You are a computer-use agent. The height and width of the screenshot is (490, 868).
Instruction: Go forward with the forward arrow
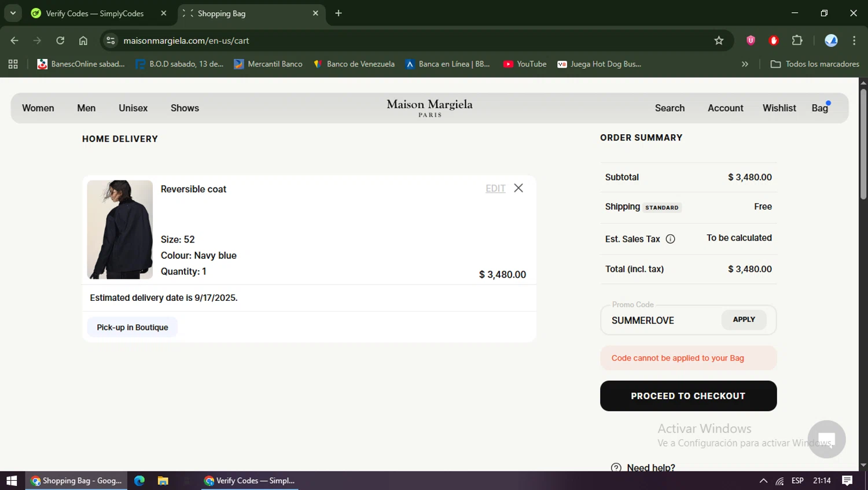[37, 40]
